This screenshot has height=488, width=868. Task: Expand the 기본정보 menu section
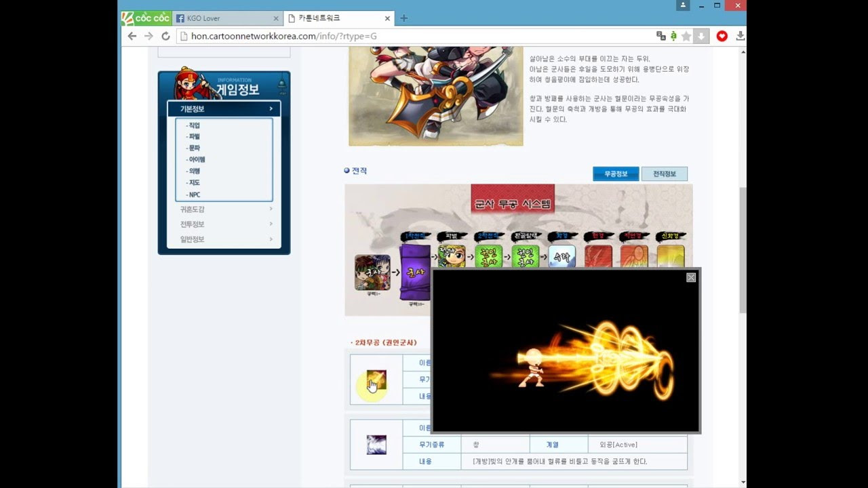[224, 108]
